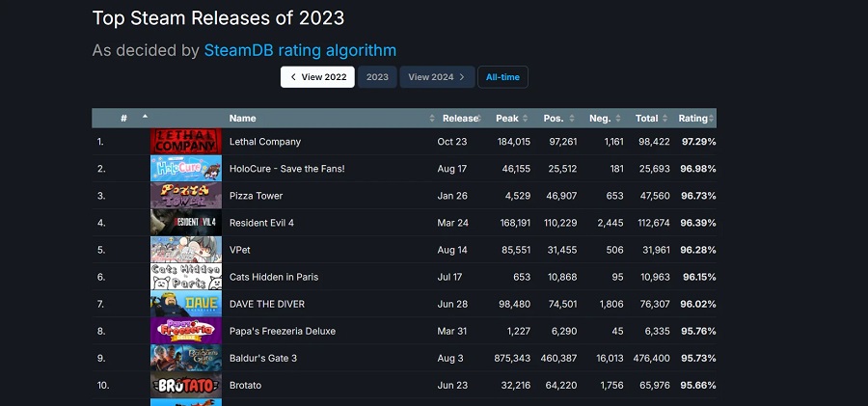
Task: Open the VPet game thumbnail
Action: [x=186, y=250]
